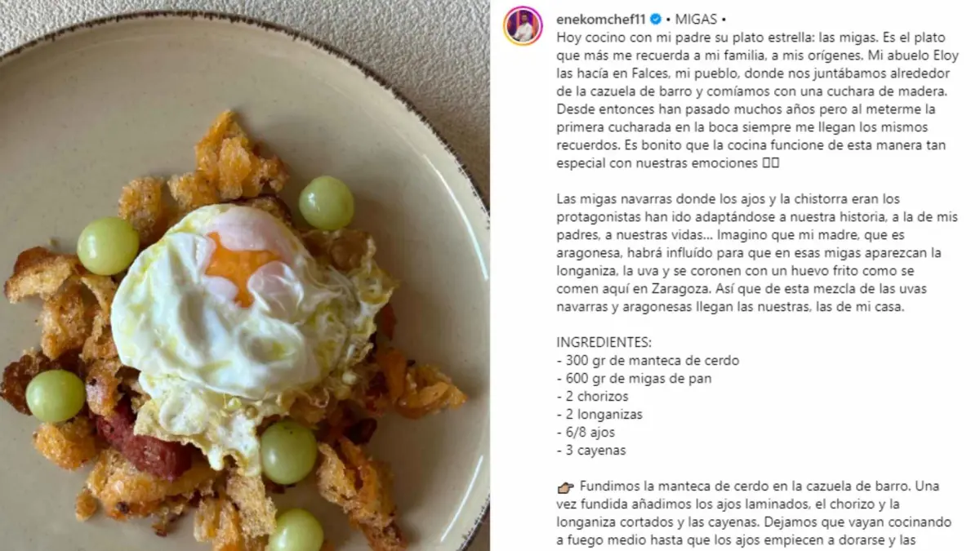Click the emoji placeholders after "nuestras emociones"
Viewport: 980px width, 551px height.
coord(772,163)
